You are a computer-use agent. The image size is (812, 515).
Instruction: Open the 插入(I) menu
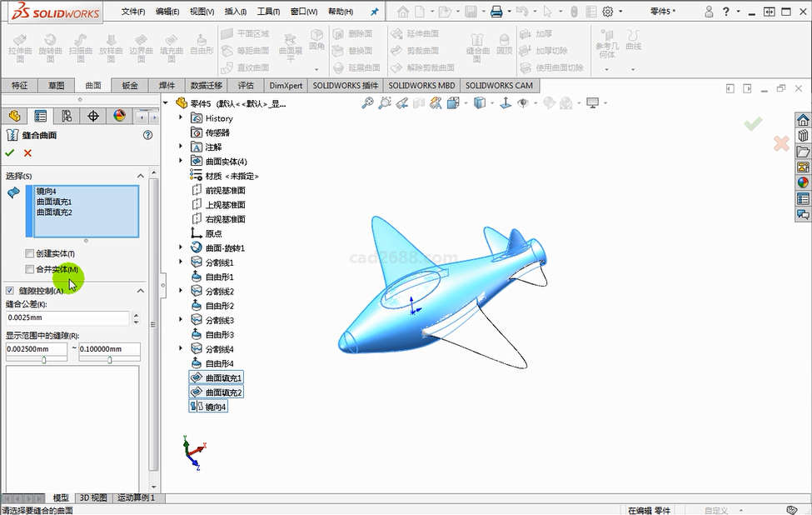click(236, 12)
